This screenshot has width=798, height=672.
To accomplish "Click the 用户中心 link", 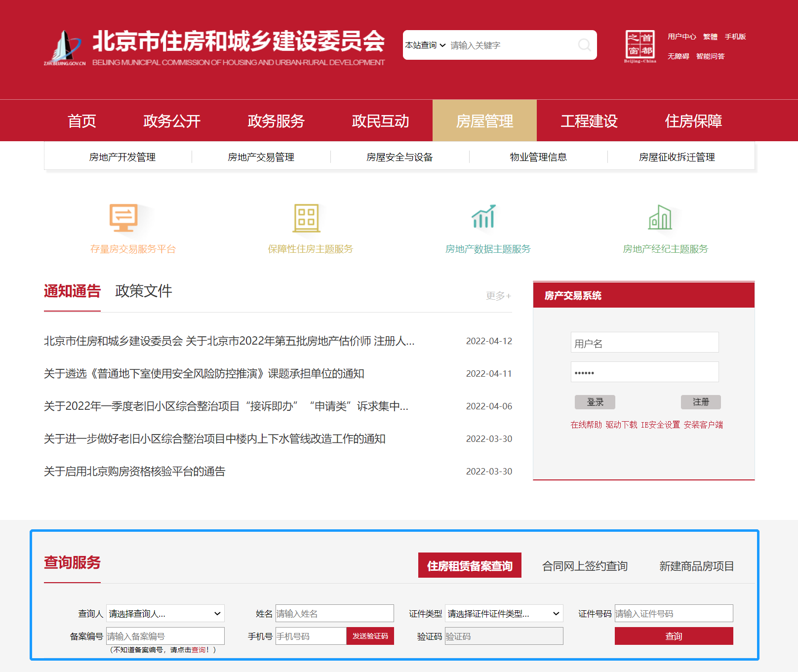I will tap(682, 37).
